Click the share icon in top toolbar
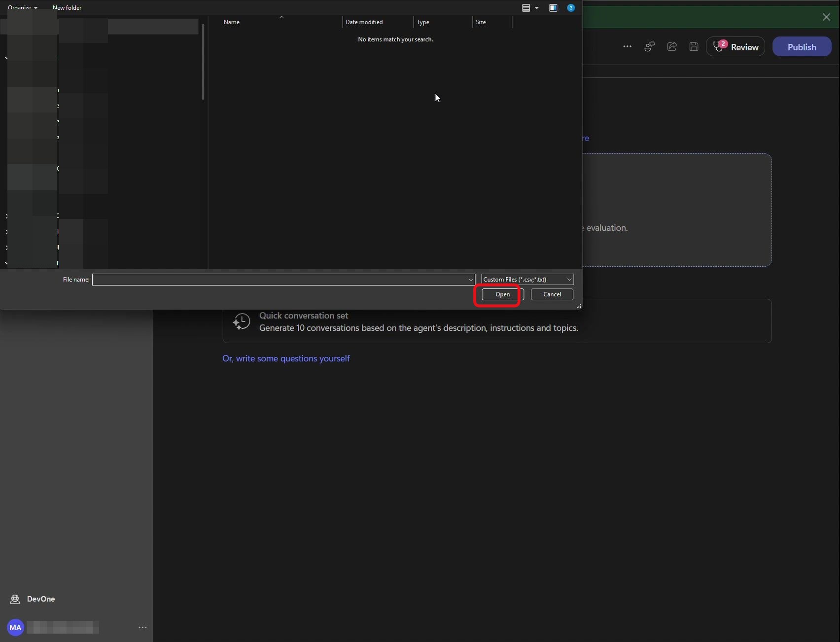 pos(672,47)
